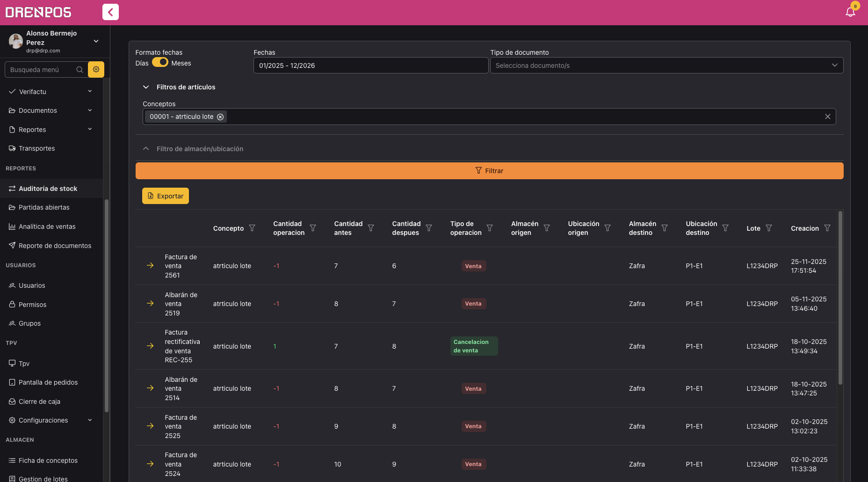Click the Exportar button
This screenshot has height=482, width=868.
166,196
